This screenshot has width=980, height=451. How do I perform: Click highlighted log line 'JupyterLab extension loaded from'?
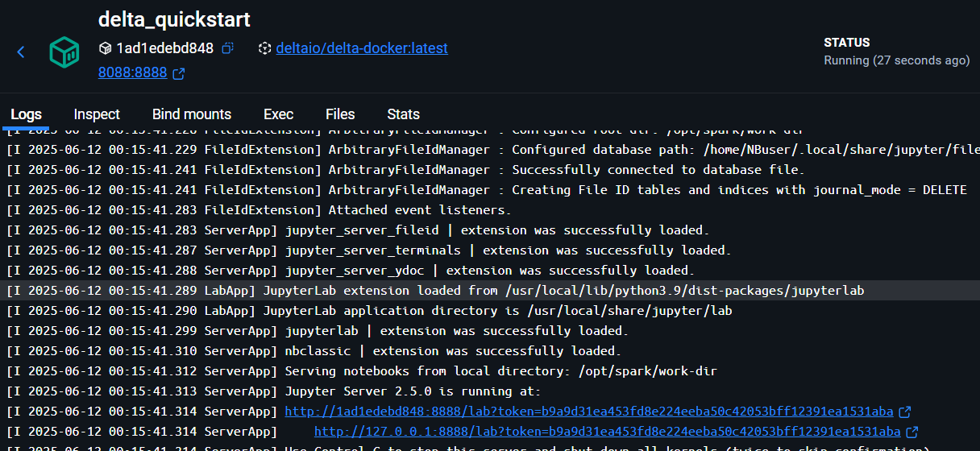click(490, 291)
